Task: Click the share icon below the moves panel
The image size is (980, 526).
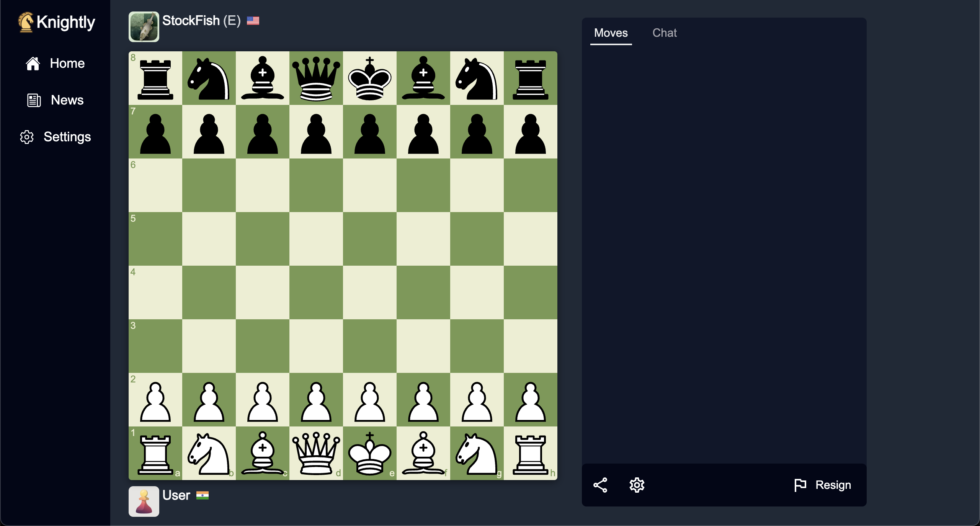Action: pos(600,485)
